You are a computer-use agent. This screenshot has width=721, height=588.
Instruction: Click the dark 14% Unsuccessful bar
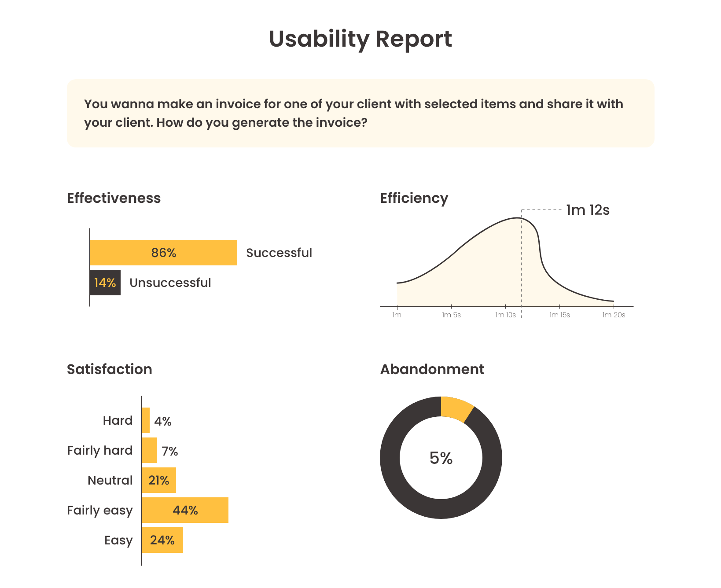pos(105,283)
